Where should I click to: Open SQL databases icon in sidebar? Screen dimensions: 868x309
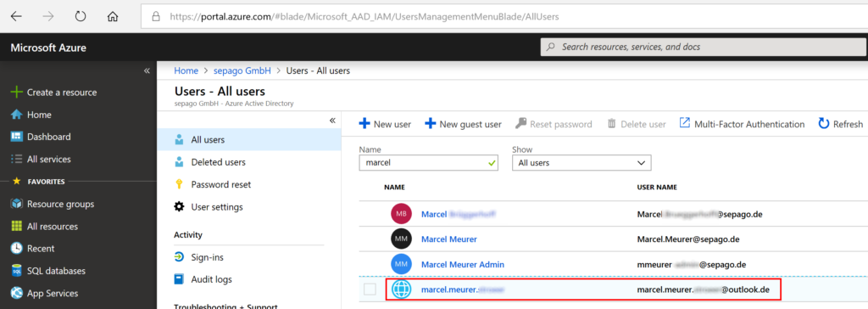(17, 271)
